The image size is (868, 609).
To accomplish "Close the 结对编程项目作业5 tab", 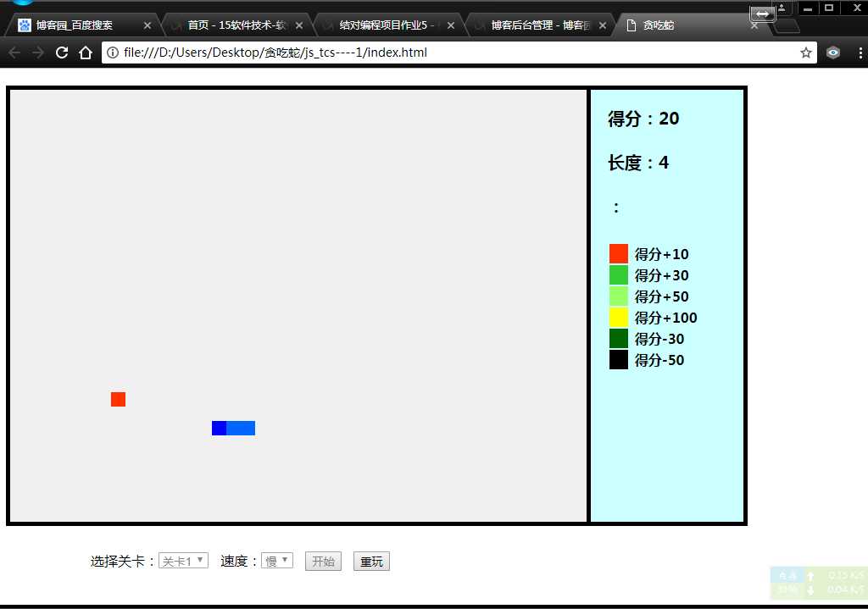I will click(x=451, y=25).
